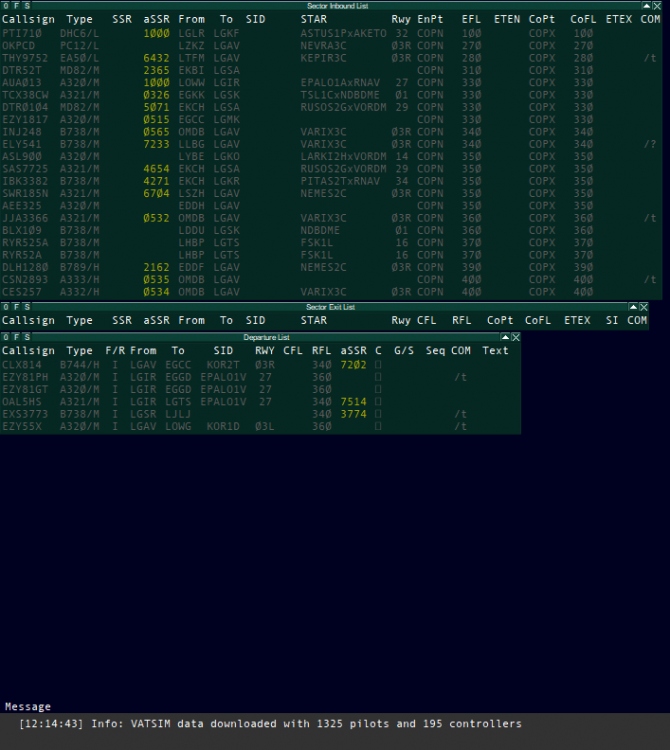Toggle the clearance checkbox for CLX814
The width and height of the screenshot is (670, 750).
click(x=378, y=366)
